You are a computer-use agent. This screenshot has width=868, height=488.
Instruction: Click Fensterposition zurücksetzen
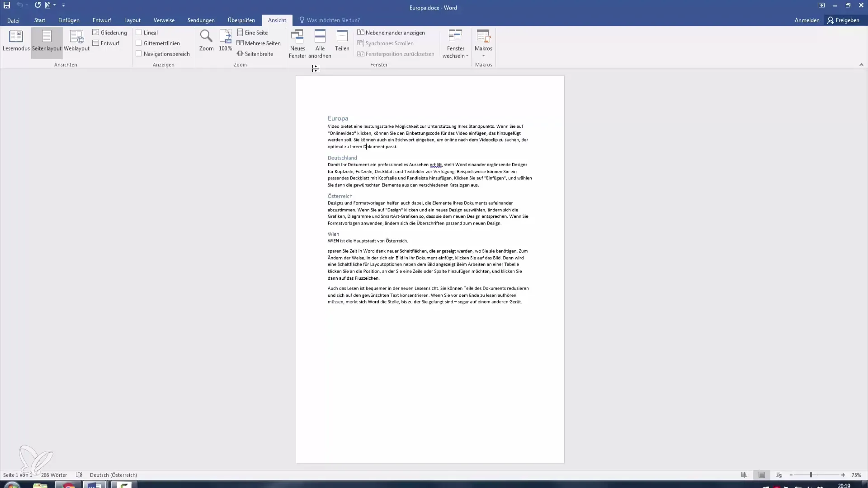pos(396,53)
